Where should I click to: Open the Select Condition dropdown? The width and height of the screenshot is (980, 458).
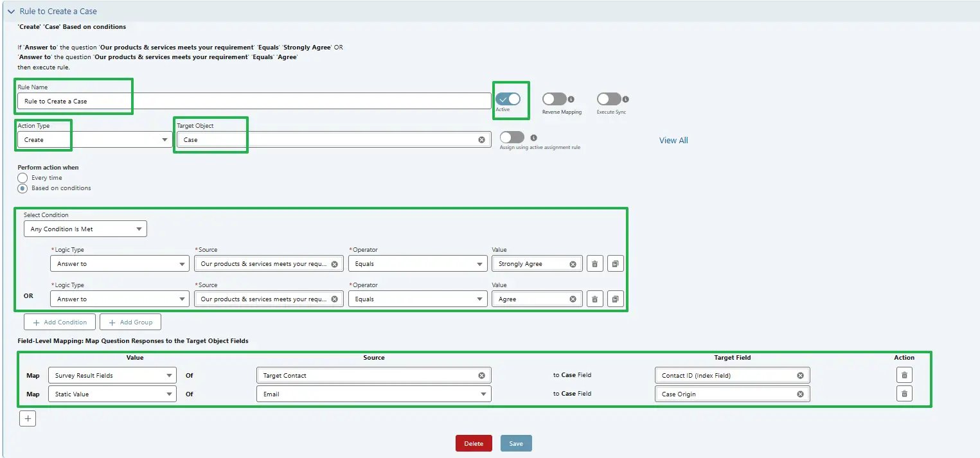tap(85, 229)
